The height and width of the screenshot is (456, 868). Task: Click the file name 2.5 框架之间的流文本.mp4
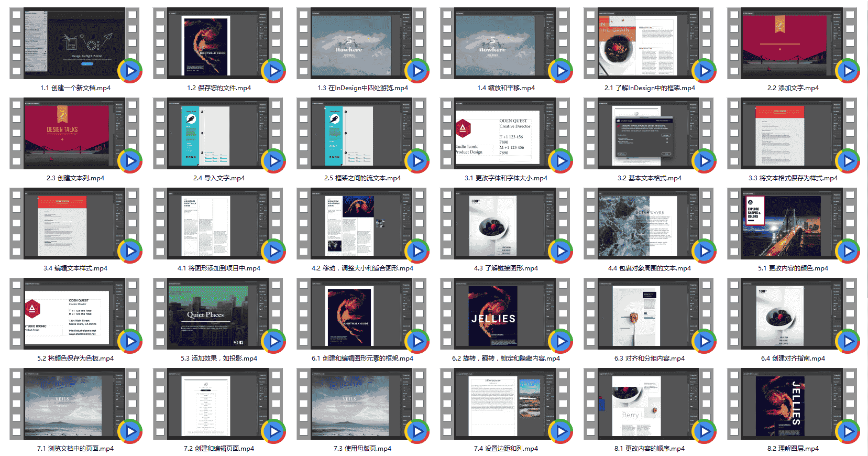(362, 178)
